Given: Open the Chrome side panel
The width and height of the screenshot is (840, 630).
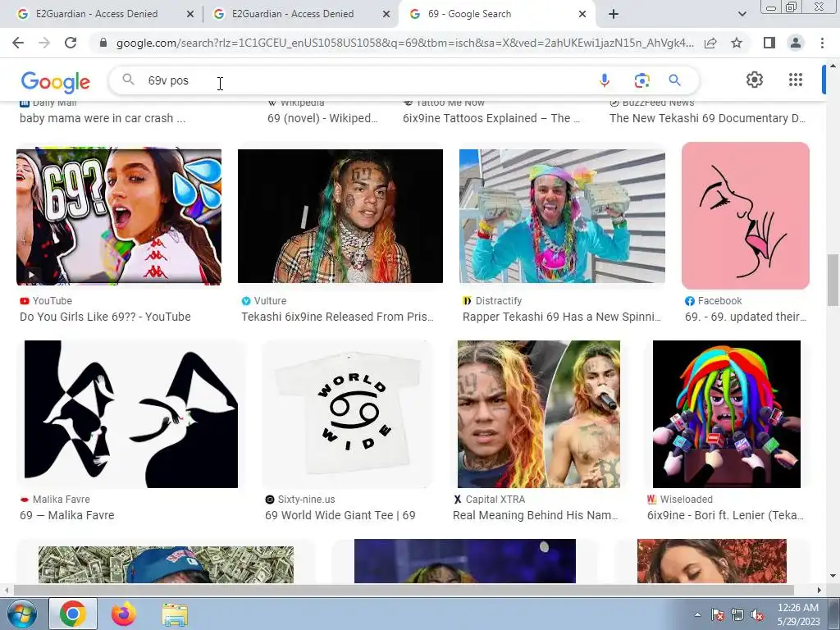Looking at the screenshot, I should click(769, 43).
